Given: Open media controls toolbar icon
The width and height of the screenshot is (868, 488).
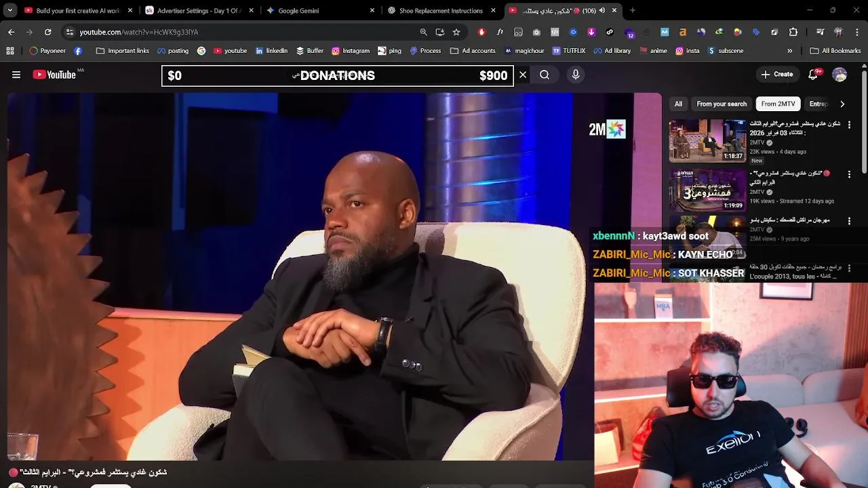Looking at the screenshot, I should 820,32.
